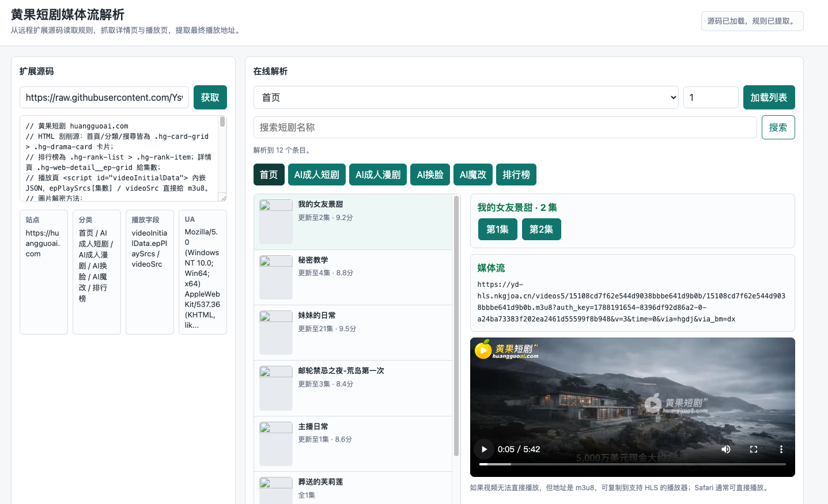This screenshot has height=504, width=828.
Task: Open the 主播日常 drama entry
Action: tap(353, 444)
